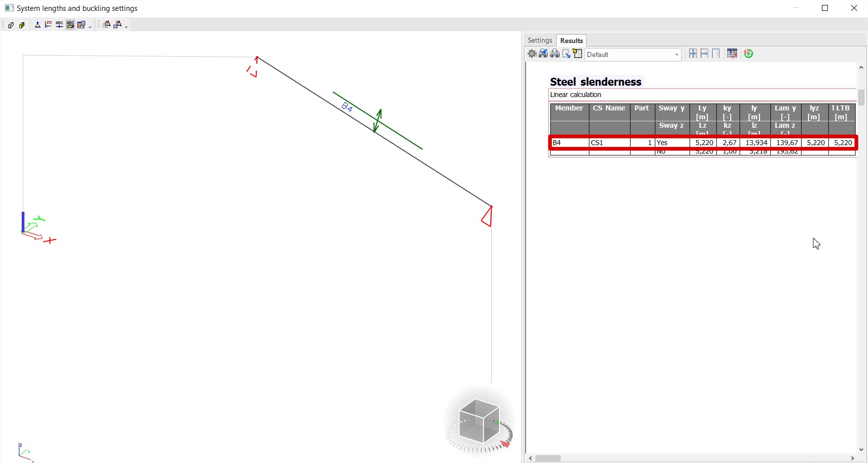Select the table composer icon on the right
This screenshot has width=868, height=463.
[732, 53]
